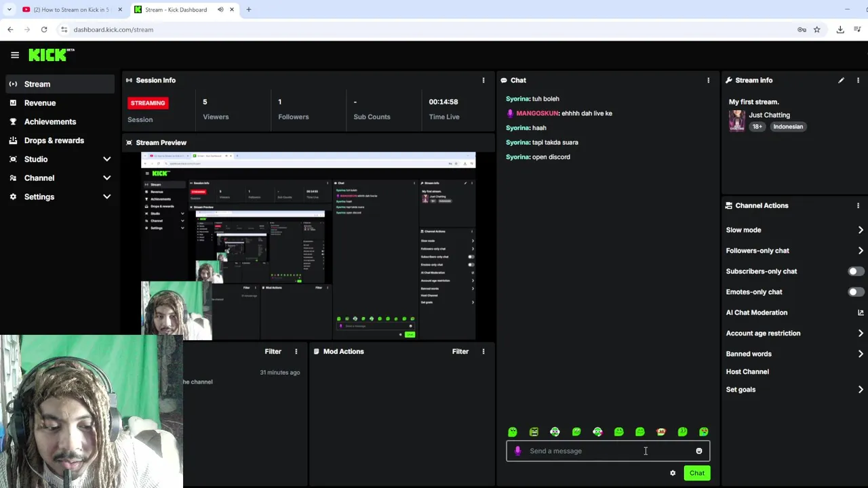Edit stream info with the pencil icon
The width and height of the screenshot is (868, 488).
(x=841, y=80)
